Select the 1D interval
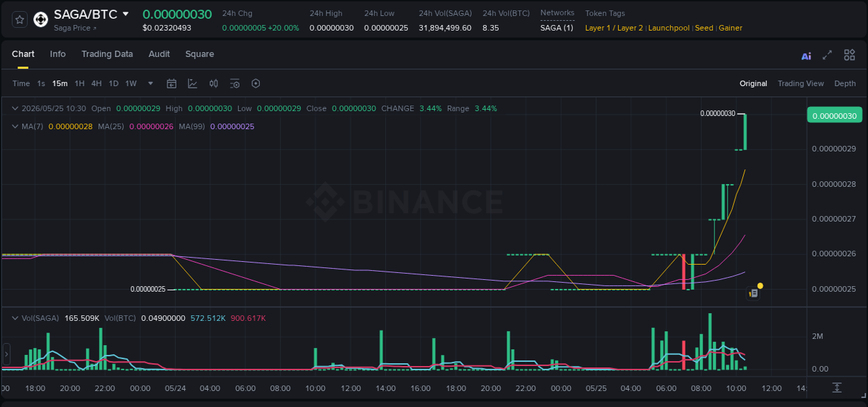868x407 pixels. pos(113,83)
